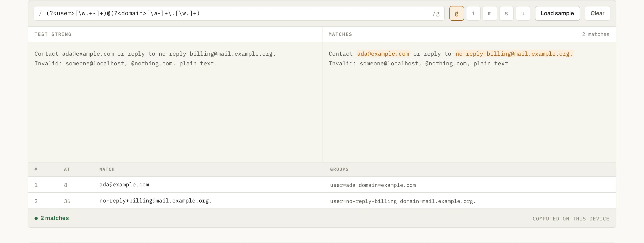The width and height of the screenshot is (644, 243).
Task: Select highlighted match no-reply+billing@mail.example.org. in Matches pane
Action: (514, 54)
